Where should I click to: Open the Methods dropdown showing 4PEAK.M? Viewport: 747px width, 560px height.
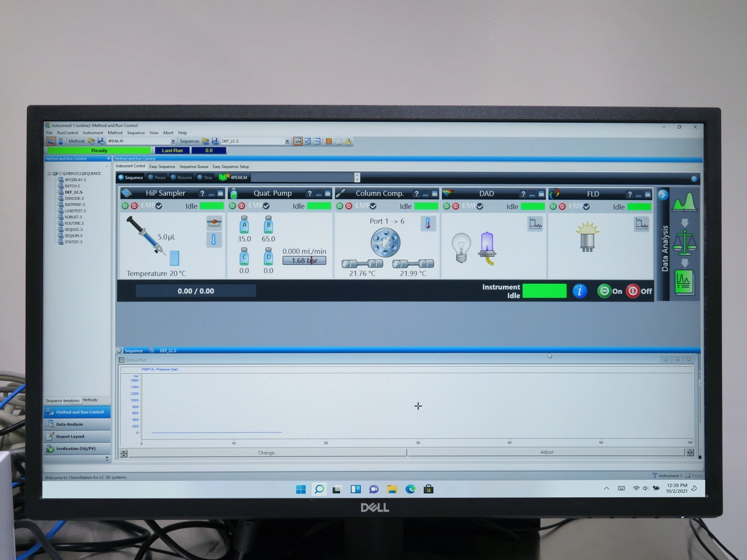[173, 141]
